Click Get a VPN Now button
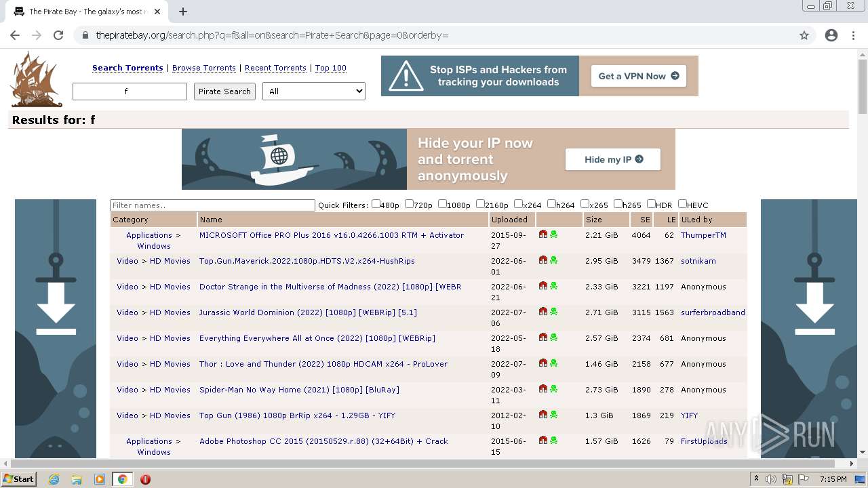The image size is (868, 488). [638, 76]
